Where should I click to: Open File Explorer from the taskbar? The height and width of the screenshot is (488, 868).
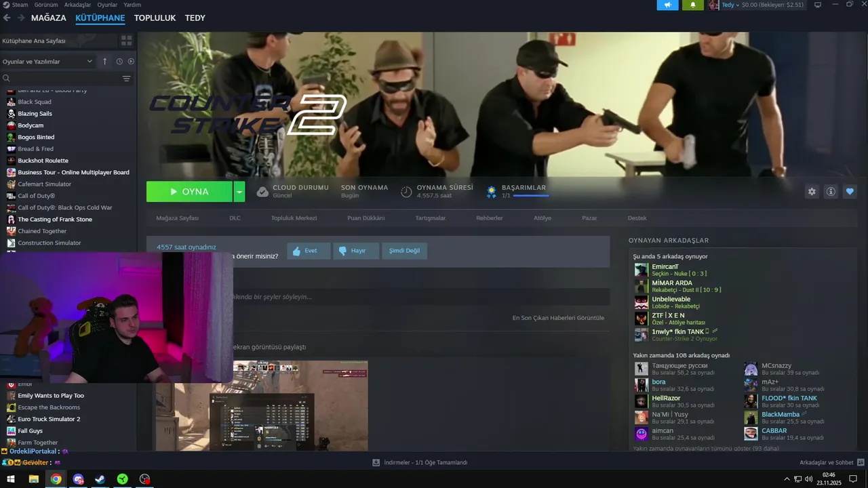(33, 479)
